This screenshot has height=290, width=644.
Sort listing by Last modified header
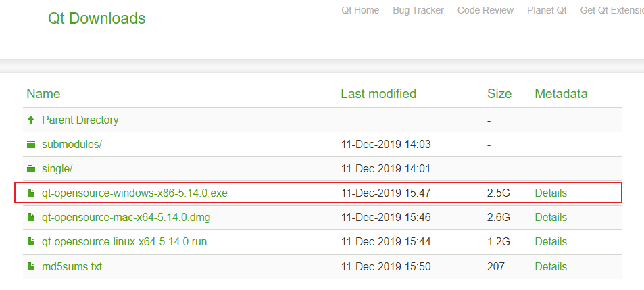click(x=378, y=94)
